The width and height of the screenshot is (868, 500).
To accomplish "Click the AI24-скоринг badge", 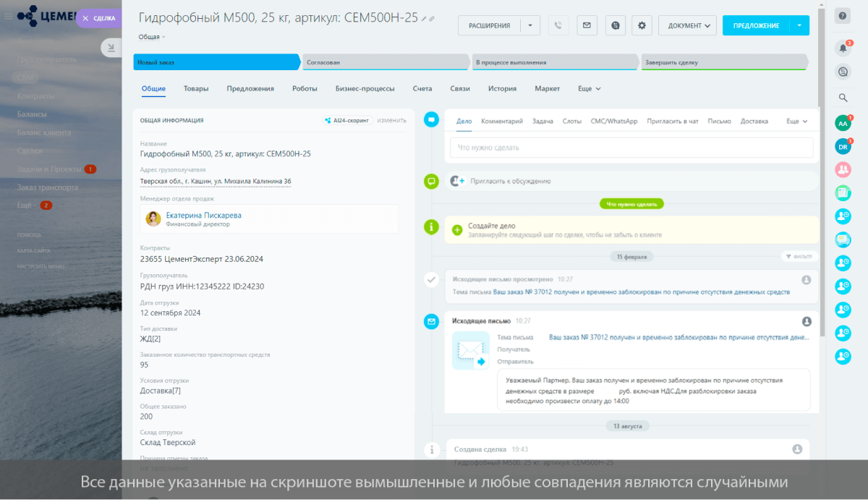I will pyautogui.click(x=348, y=120).
